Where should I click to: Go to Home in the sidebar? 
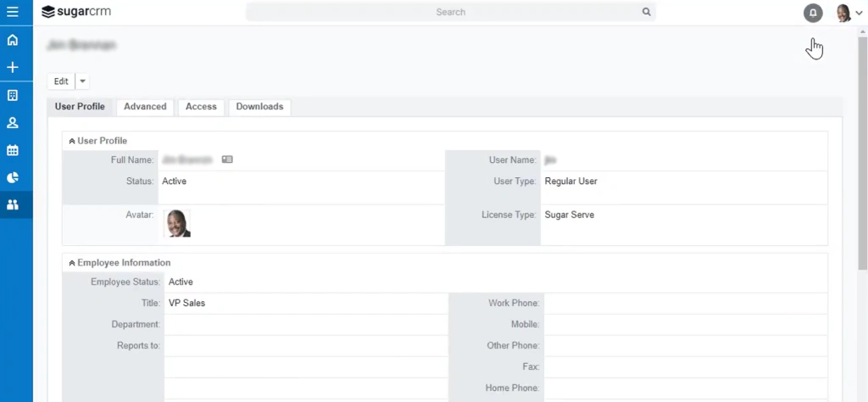pos(12,40)
